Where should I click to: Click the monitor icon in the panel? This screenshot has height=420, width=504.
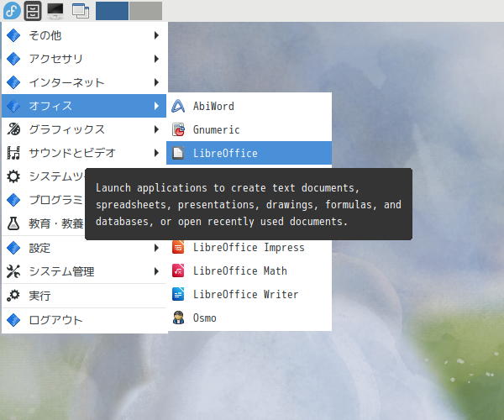pyautogui.click(x=55, y=11)
